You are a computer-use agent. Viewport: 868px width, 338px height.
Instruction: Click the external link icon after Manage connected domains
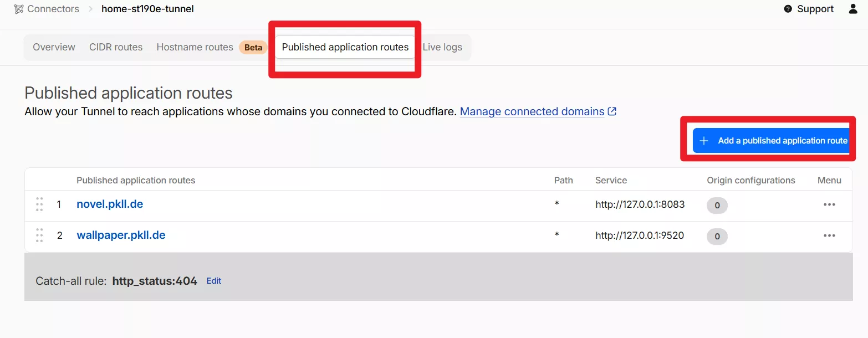[612, 111]
